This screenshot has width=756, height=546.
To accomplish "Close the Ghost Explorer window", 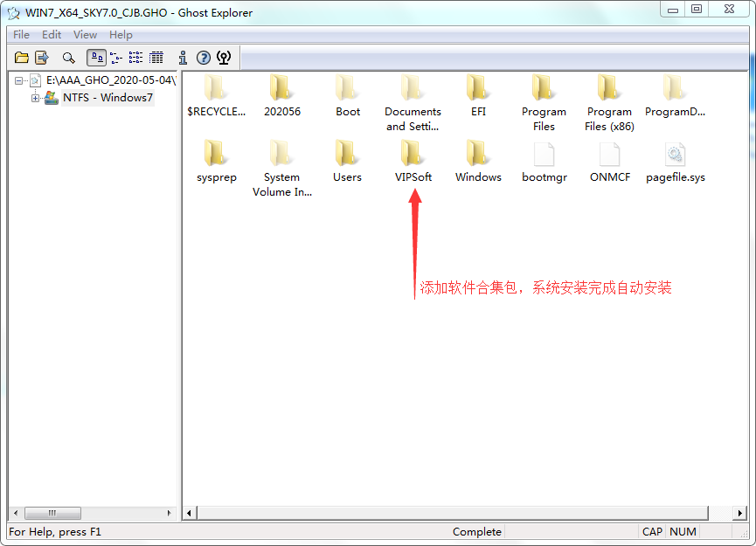I will 730,10.
